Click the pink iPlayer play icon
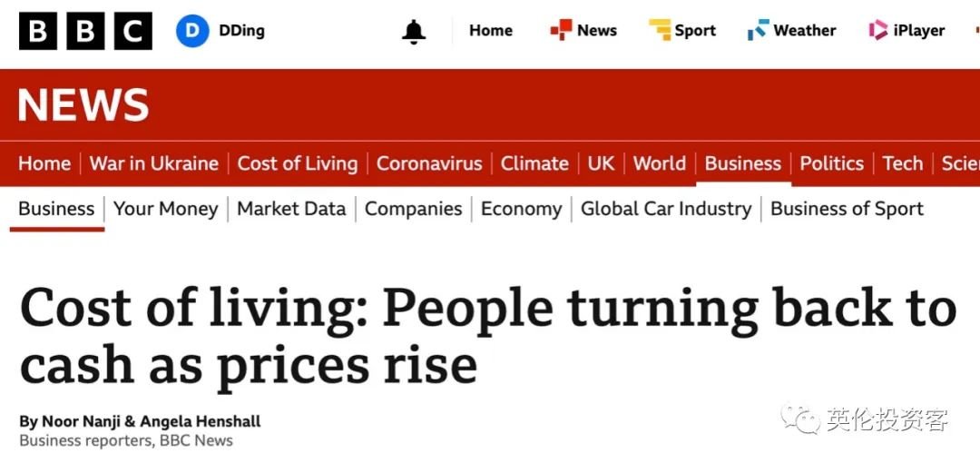980x463 pixels. click(x=878, y=30)
